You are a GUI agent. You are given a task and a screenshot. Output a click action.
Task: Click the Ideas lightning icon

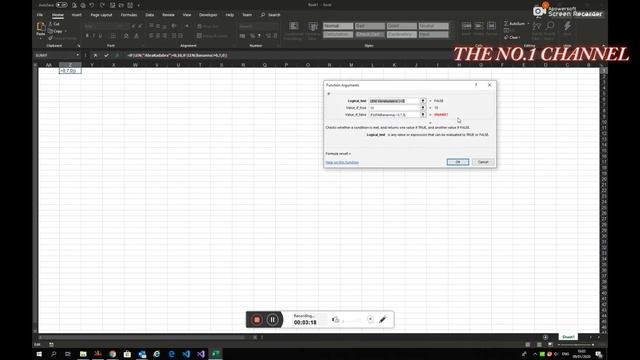(x=567, y=26)
